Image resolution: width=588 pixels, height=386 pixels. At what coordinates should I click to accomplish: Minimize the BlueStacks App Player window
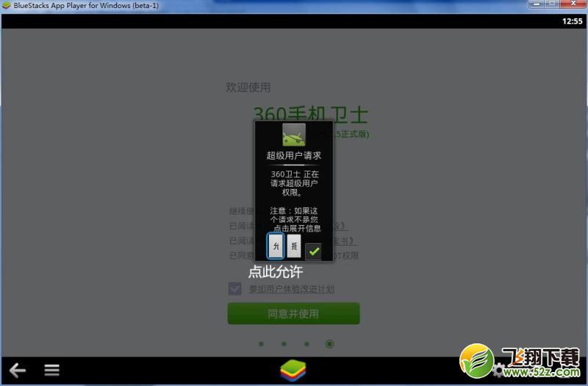(x=537, y=4)
